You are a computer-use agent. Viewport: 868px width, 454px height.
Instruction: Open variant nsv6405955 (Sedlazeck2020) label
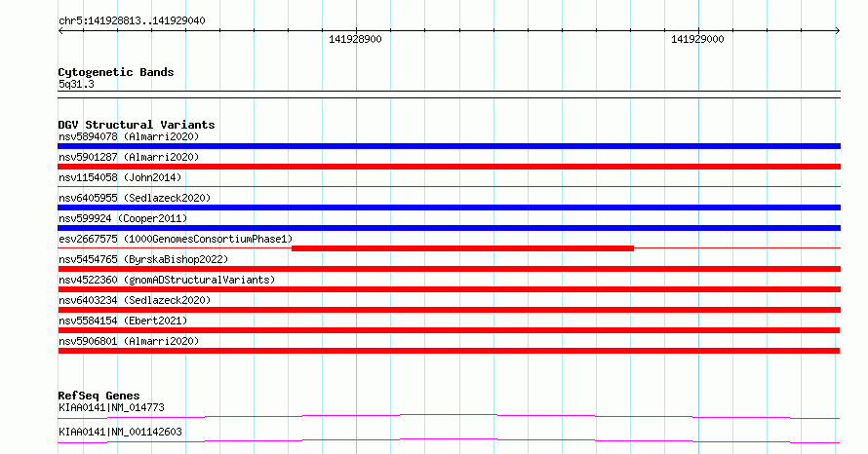(x=135, y=198)
